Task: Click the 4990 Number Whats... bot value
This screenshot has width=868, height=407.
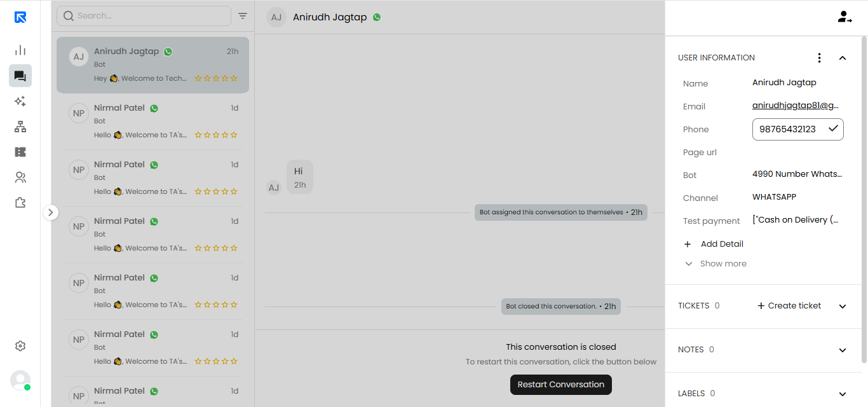Action: click(797, 174)
